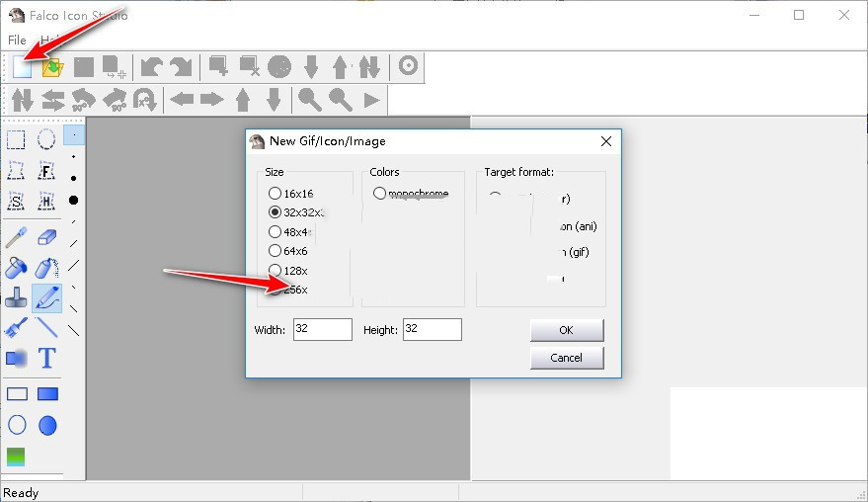Select the outlined rectangle shape tool
The width and height of the screenshot is (868, 502).
[x=17, y=394]
